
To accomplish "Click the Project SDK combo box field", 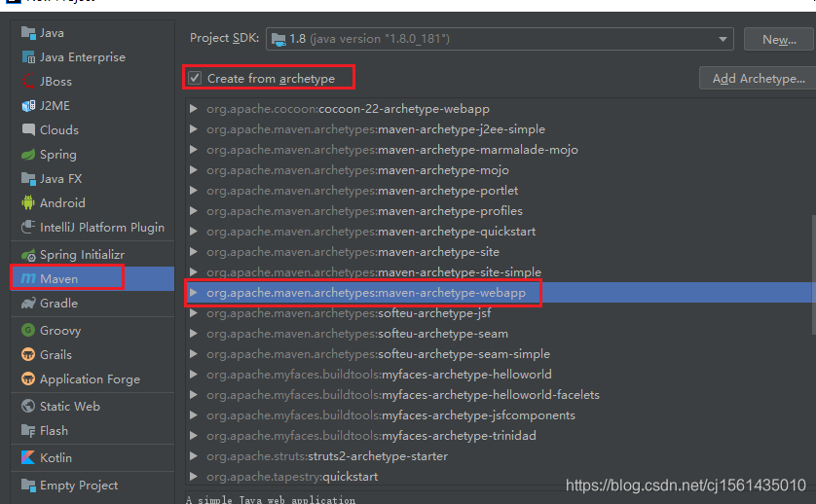I will [500, 39].
